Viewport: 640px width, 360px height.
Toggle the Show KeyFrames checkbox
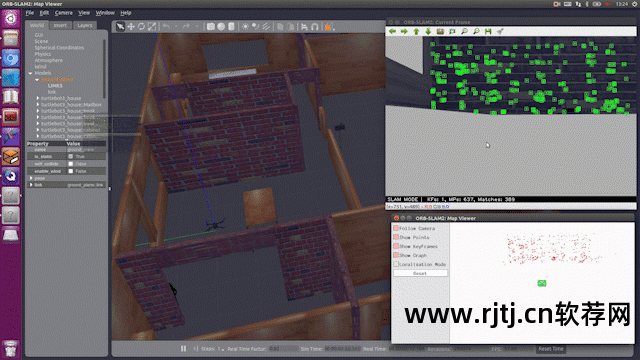396,246
